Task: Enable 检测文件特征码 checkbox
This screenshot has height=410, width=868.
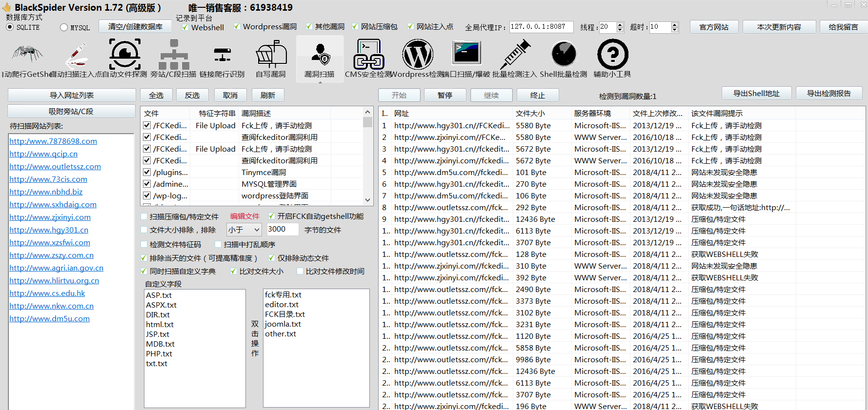Action: 144,244
